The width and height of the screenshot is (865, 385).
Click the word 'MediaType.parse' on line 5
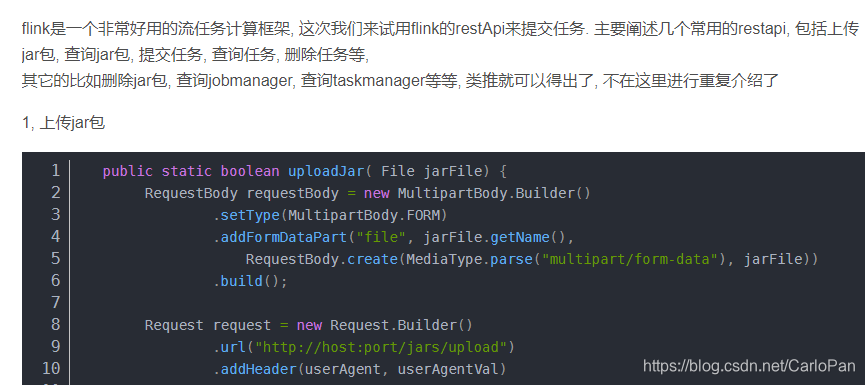coord(469,259)
